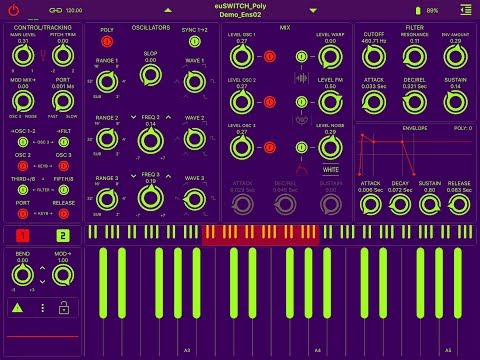Tap the red power icon
Screen dimensions: 480x360
click(x=14, y=10)
